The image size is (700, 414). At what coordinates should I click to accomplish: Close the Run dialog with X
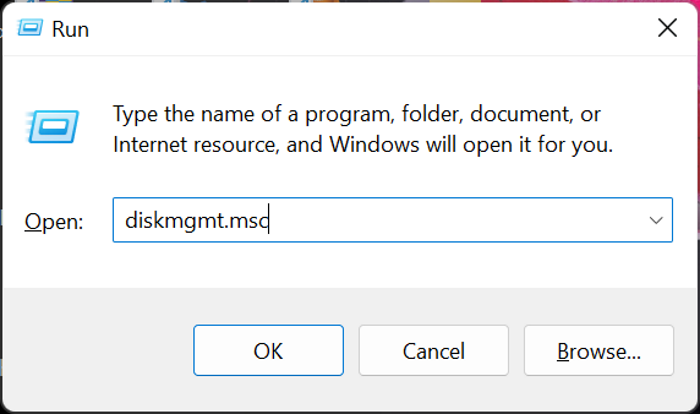(x=667, y=28)
